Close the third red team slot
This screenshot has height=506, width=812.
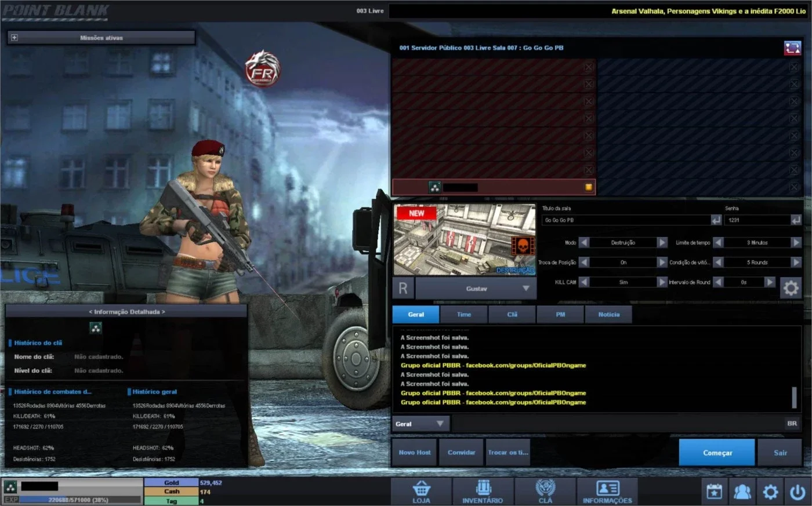pyautogui.click(x=588, y=101)
